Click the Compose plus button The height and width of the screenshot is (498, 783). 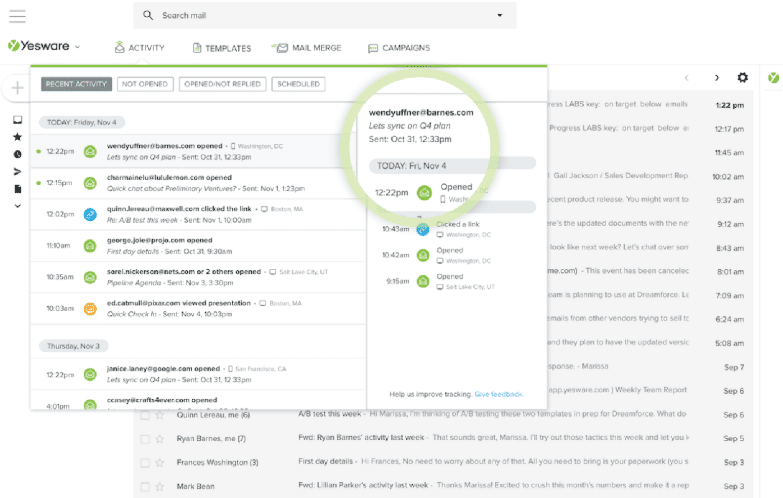(17, 88)
